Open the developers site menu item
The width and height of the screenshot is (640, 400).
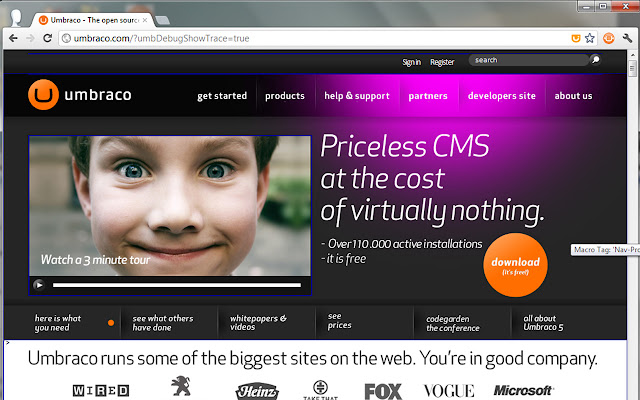point(502,96)
